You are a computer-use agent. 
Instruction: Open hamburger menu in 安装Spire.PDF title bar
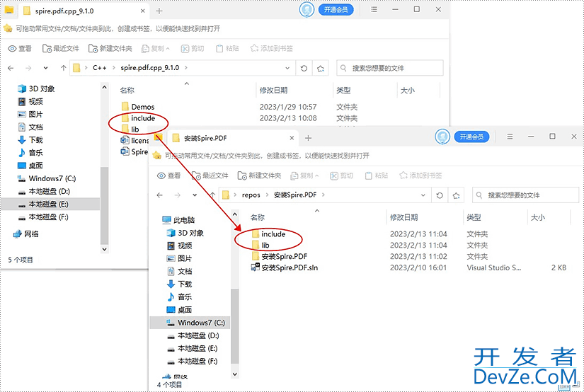pos(510,137)
